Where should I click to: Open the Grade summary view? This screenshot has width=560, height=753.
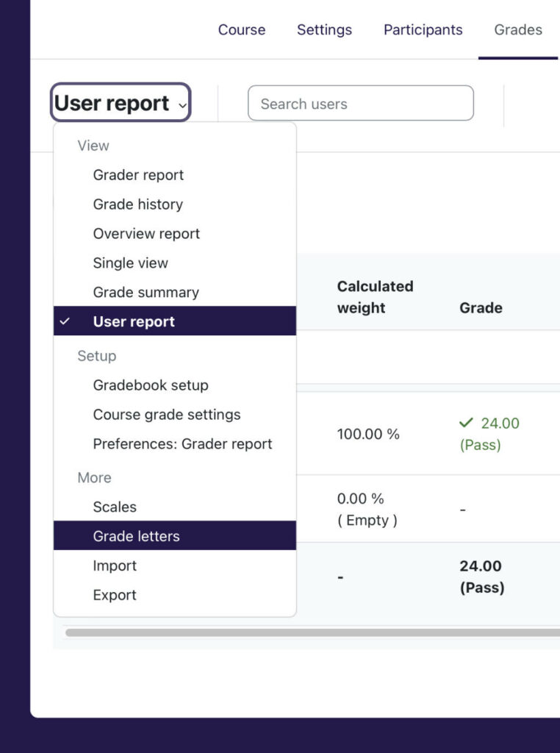pyautogui.click(x=145, y=292)
